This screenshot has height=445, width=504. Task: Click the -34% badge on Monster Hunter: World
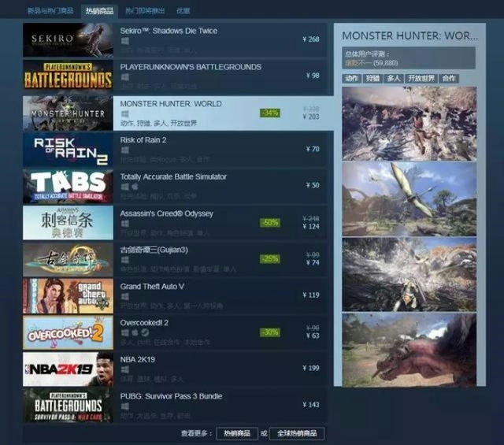click(x=270, y=113)
